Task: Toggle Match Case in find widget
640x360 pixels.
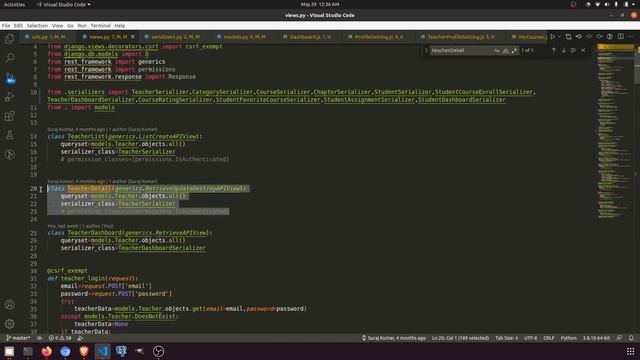Action: click(x=497, y=50)
